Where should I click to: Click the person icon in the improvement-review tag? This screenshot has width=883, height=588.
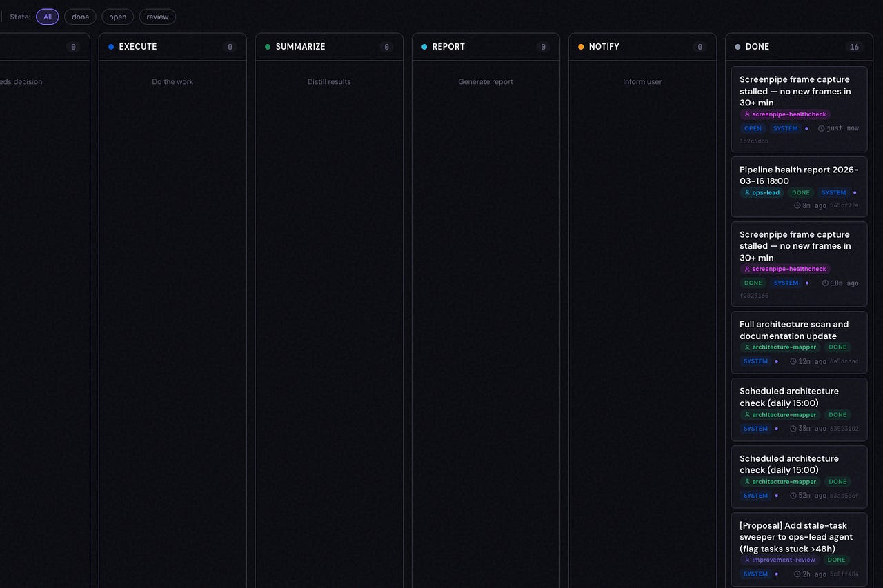[x=747, y=560]
